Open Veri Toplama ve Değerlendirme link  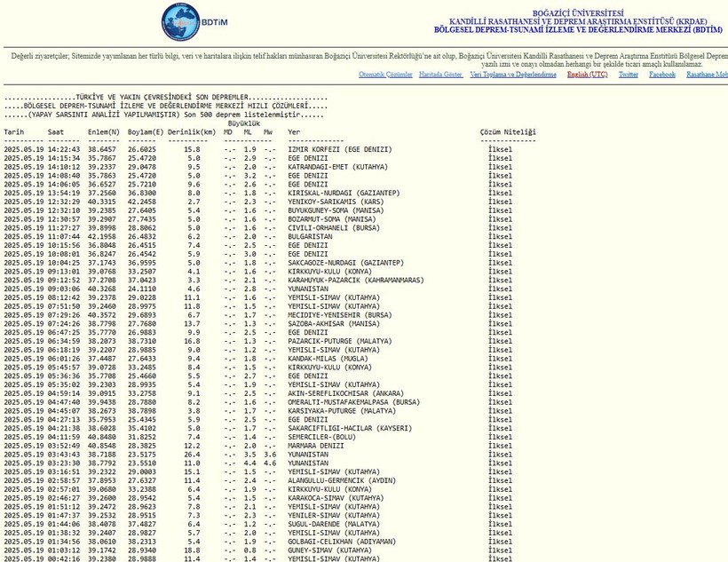(x=513, y=75)
